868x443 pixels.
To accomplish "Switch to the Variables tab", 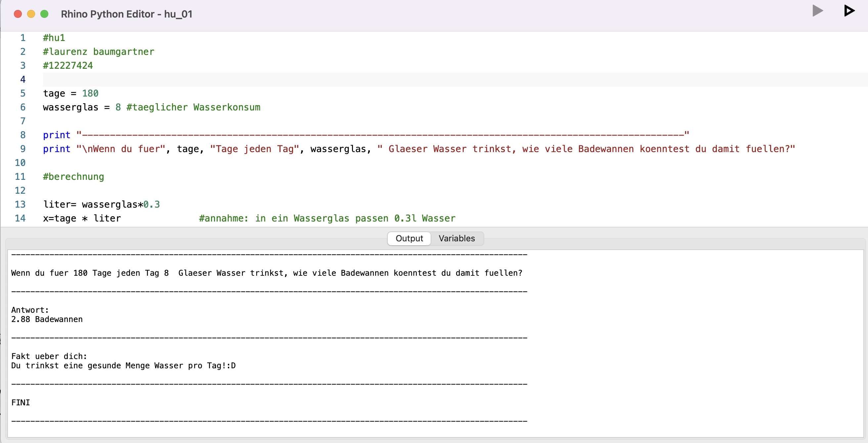I will coord(456,238).
